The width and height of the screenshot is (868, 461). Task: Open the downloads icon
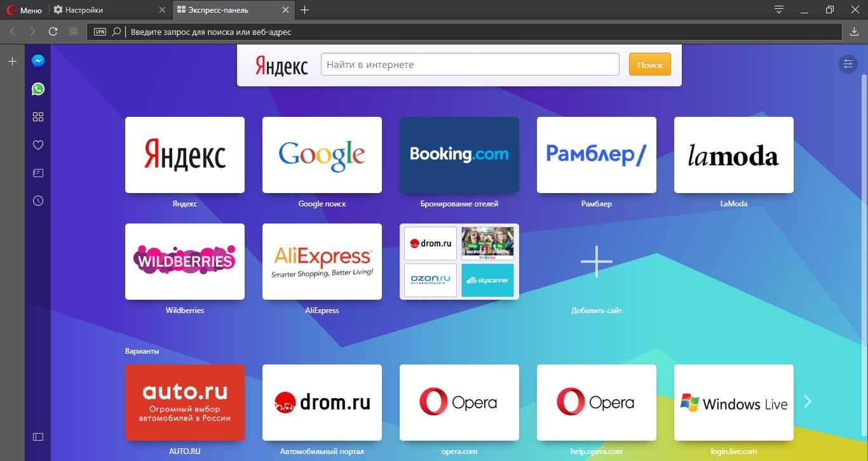[855, 32]
